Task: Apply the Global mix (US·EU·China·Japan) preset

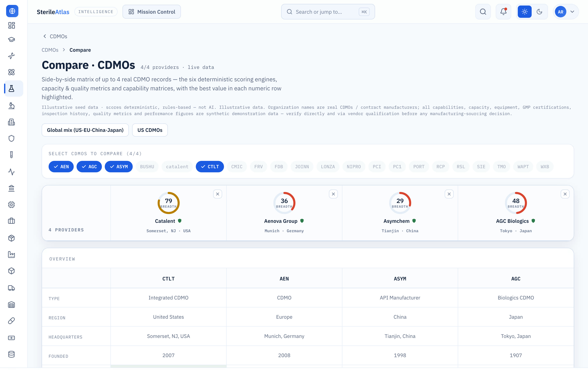Action: tap(85, 130)
